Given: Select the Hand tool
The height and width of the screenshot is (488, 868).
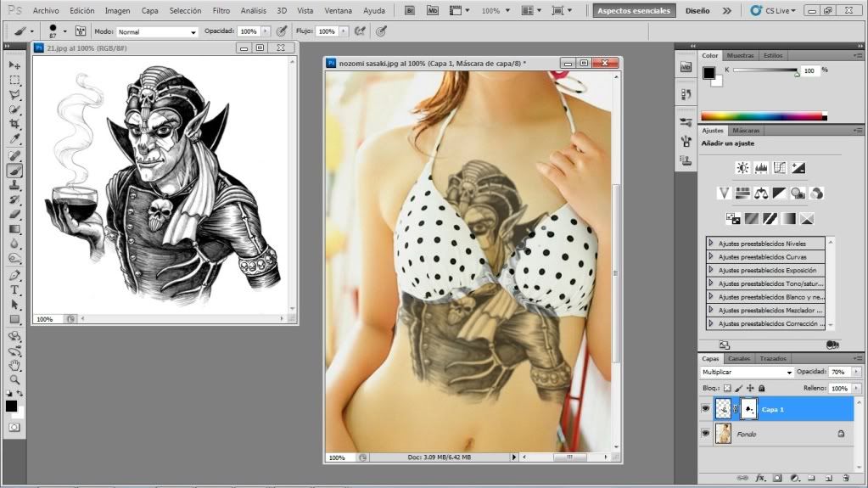Looking at the screenshot, I should 14,366.
